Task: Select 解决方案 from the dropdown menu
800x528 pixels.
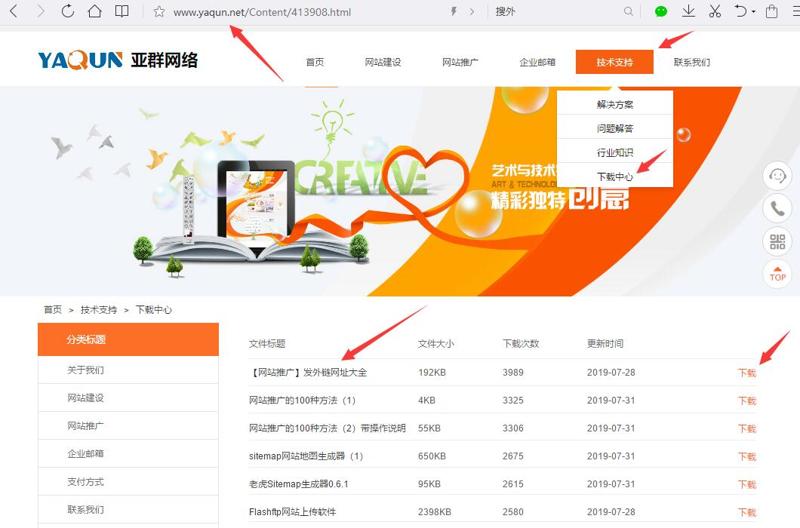Action: pos(614,104)
